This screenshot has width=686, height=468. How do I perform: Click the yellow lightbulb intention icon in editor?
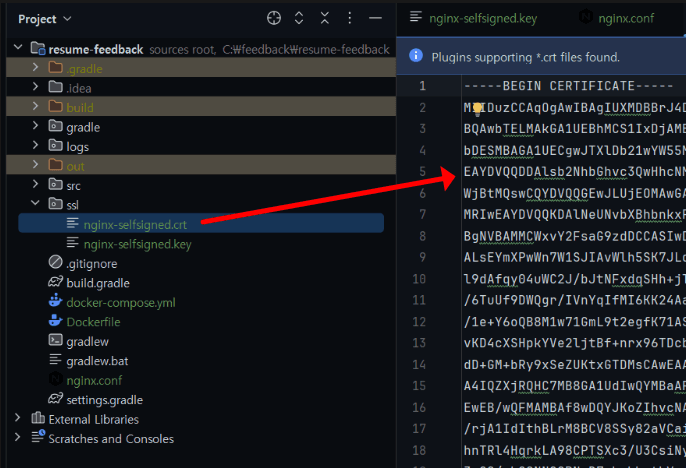click(x=478, y=108)
